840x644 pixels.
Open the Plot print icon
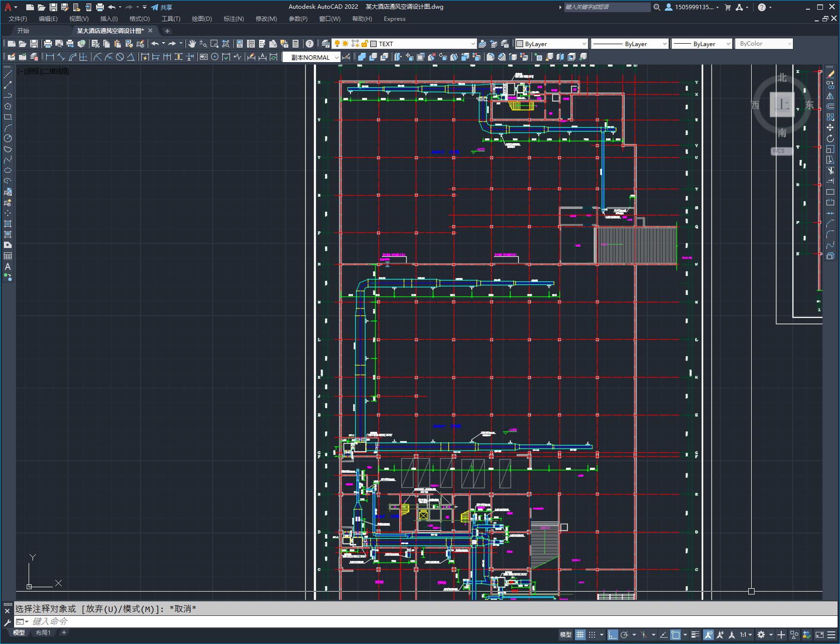[48, 44]
